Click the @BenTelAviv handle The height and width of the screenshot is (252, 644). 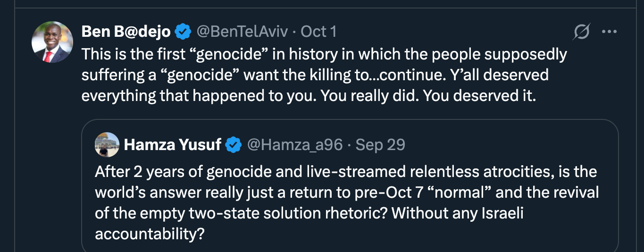click(242, 32)
